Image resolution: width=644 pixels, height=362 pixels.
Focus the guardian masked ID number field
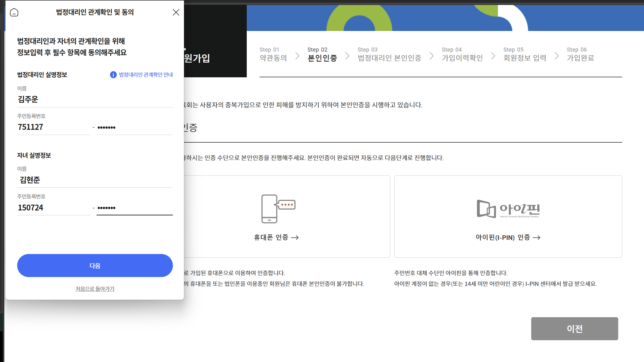[x=135, y=127]
